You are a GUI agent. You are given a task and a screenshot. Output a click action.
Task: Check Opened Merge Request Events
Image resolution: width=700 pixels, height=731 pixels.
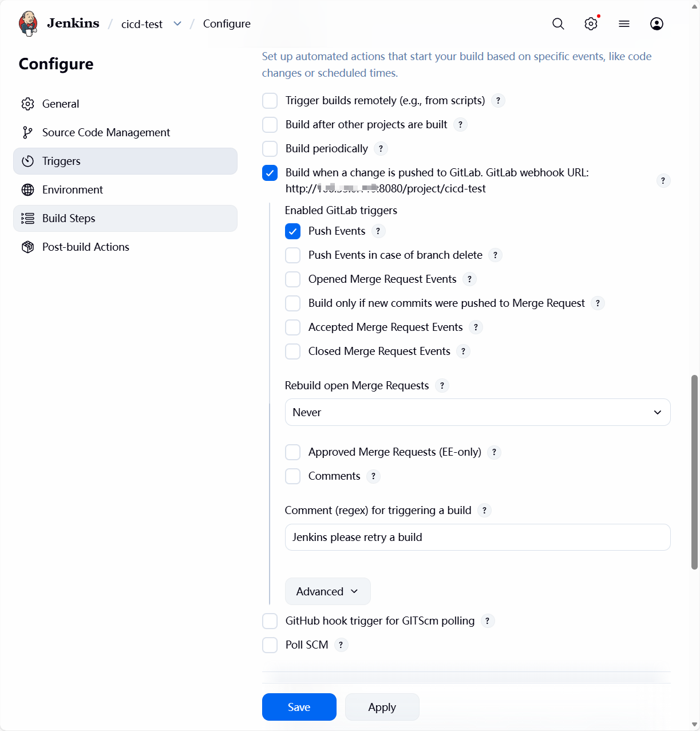292,279
